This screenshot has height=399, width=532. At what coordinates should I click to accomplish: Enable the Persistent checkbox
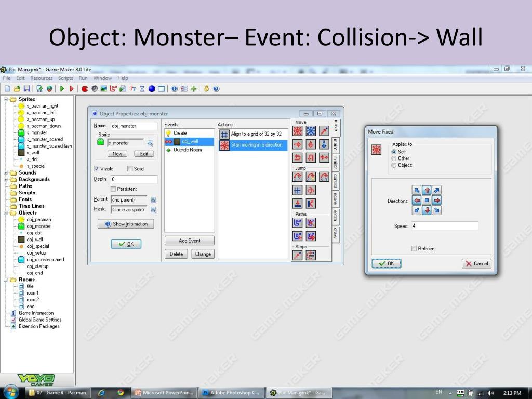tap(113, 189)
